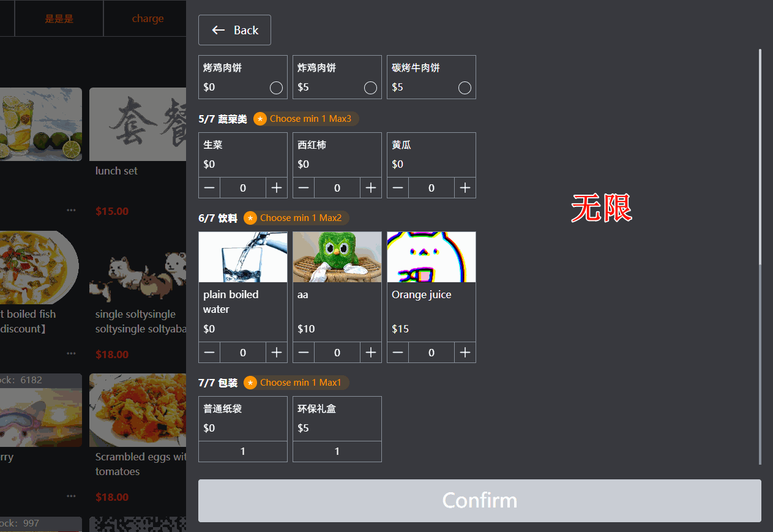The width and height of the screenshot is (773, 532).
Task: Decrease aa drink quantity with minus
Action: pos(304,353)
